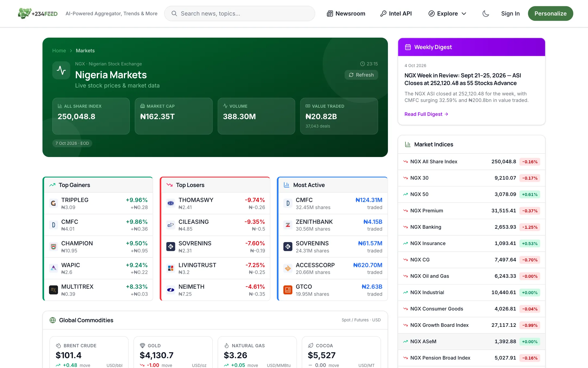Click the MULTITREX company logo
The image size is (588, 368).
(53, 290)
